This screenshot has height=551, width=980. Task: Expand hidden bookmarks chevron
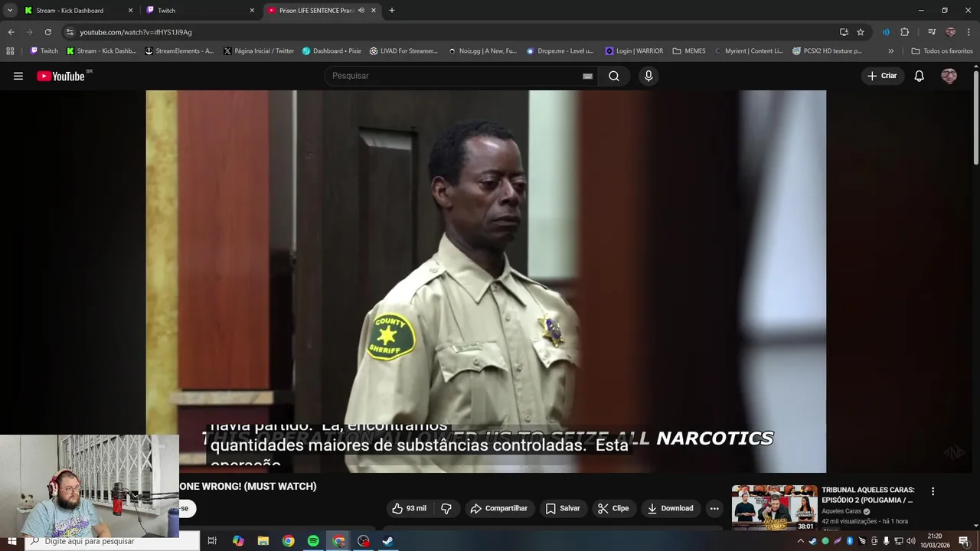(890, 51)
